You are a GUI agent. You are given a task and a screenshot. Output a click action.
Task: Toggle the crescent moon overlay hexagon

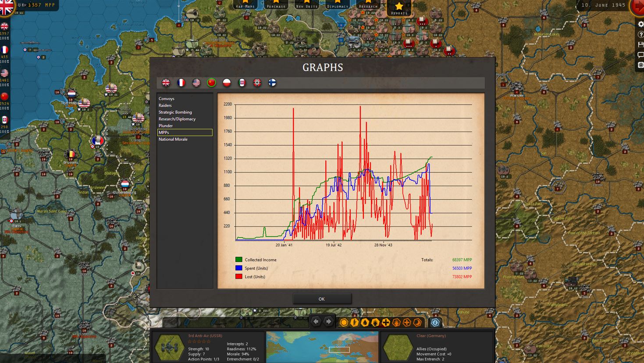(x=417, y=323)
